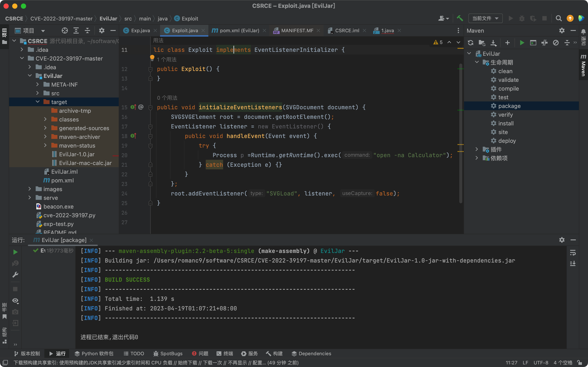Click the EvilJar breadcrumb
This screenshot has height=367, width=588.
[x=108, y=19]
